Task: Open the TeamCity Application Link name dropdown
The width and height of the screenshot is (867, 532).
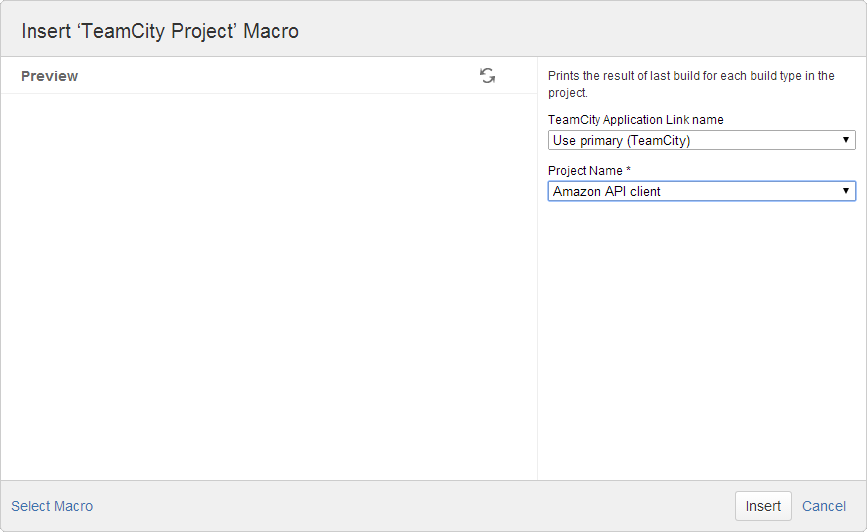Action: point(702,140)
